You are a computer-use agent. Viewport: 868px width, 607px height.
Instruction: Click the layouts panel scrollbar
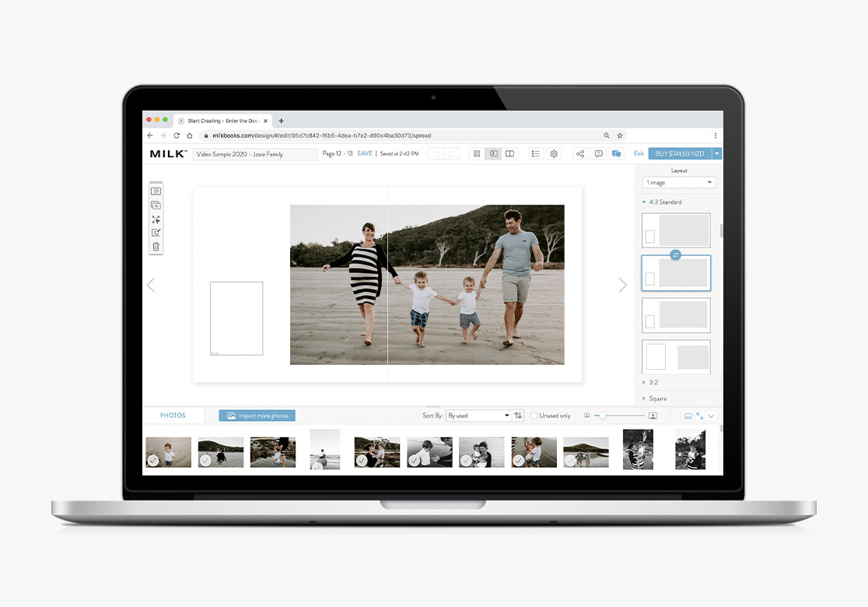(x=721, y=231)
